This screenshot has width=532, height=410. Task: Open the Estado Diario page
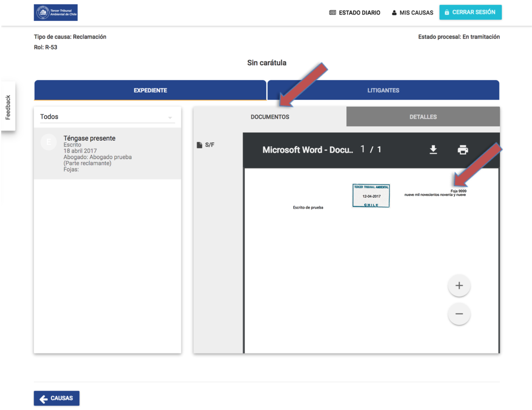point(354,13)
